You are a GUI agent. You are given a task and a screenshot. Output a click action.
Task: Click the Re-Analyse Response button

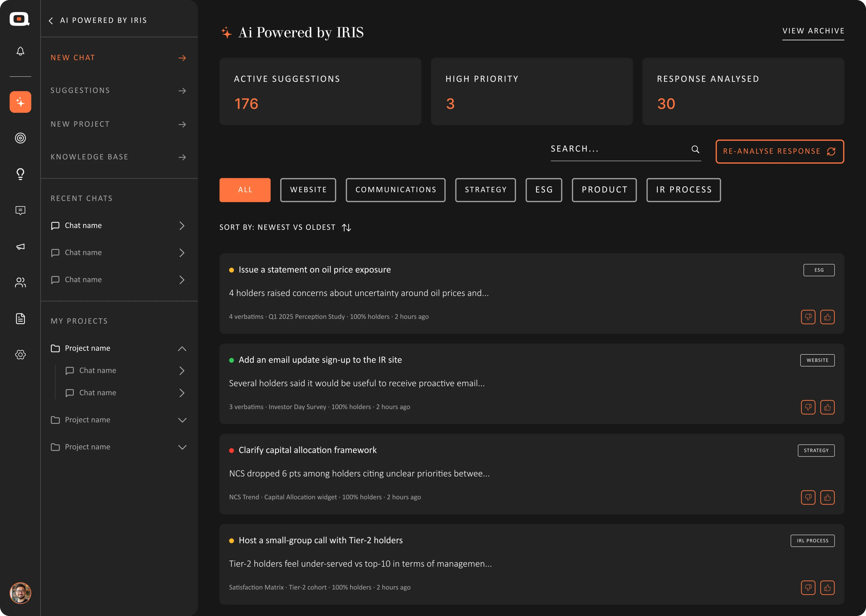point(780,151)
